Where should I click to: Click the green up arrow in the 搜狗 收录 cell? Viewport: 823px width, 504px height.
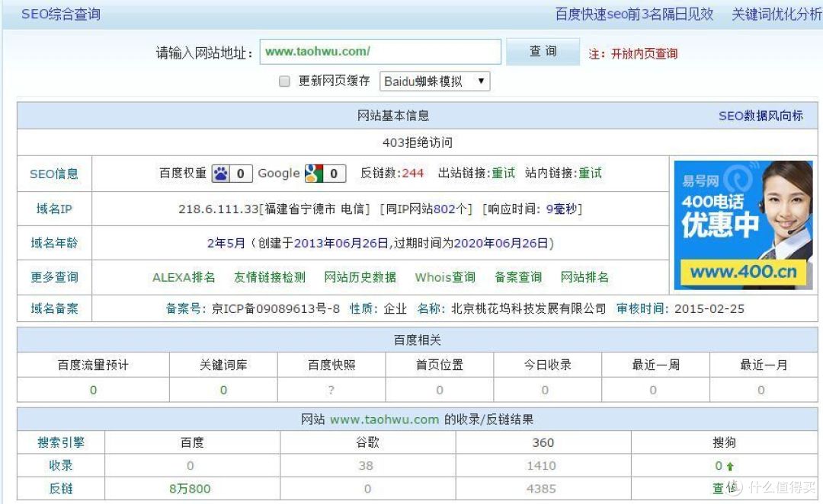pos(729,466)
